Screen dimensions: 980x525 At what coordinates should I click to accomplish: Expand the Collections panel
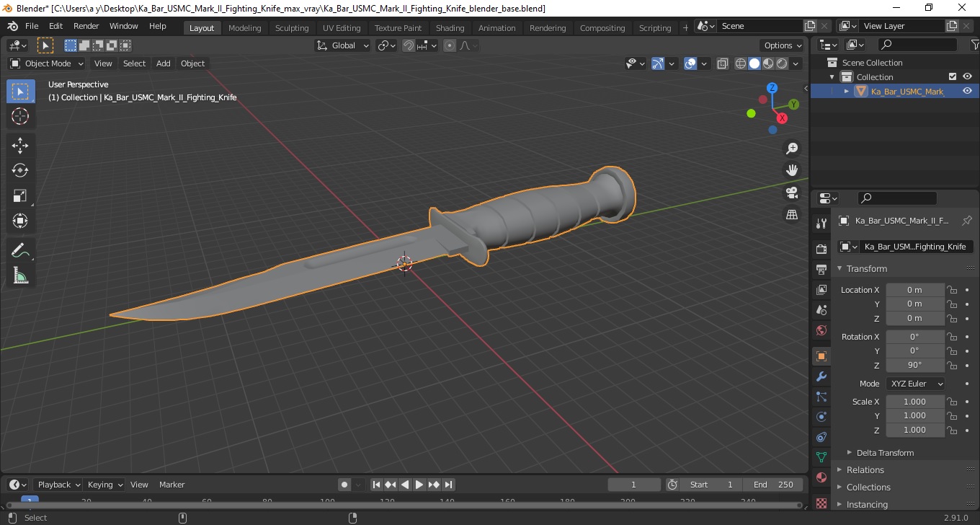[x=868, y=487]
